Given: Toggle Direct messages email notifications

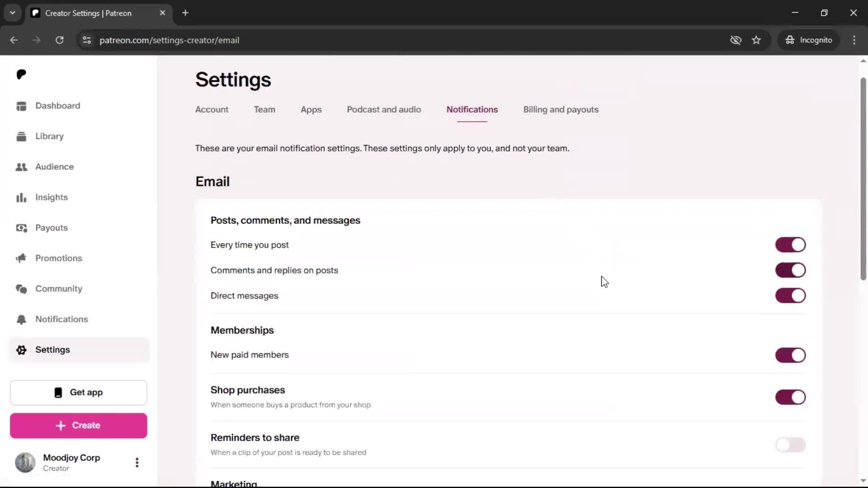Looking at the screenshot, I should [790, 296].
